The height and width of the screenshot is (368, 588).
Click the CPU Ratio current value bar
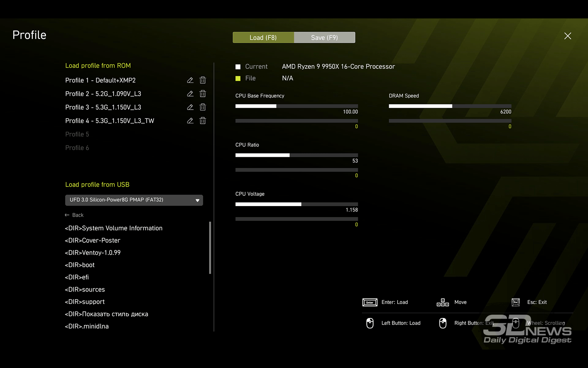point(296,155)
